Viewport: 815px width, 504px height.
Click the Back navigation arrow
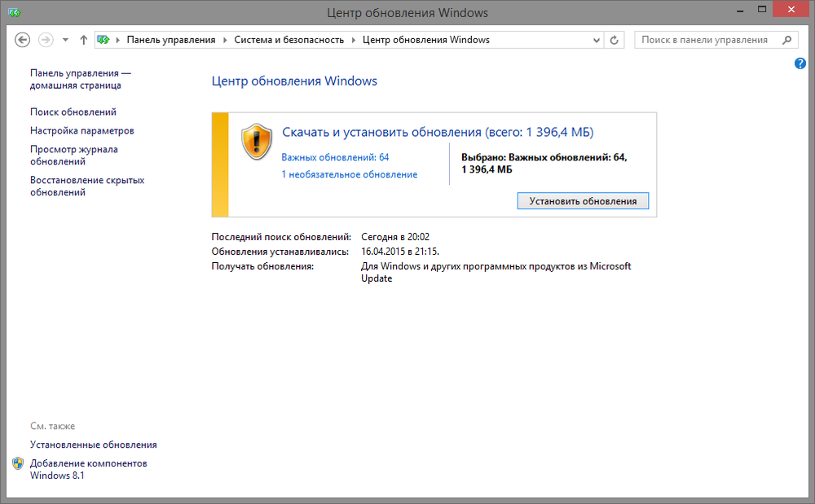pos(23,40)
